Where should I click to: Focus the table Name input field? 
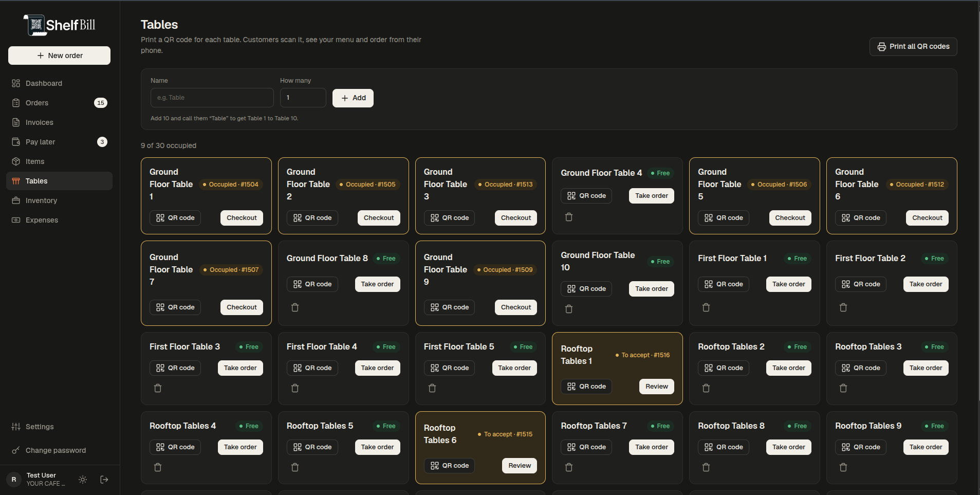click(x=212, y=98)
